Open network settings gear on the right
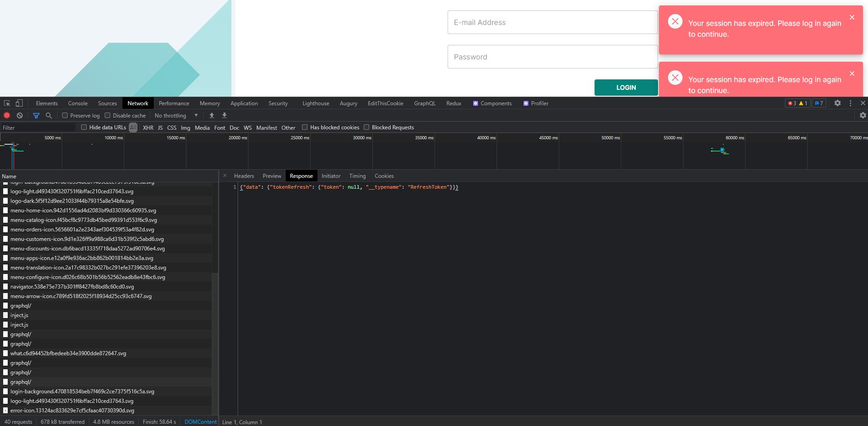The height and width of the screenshot is (426, 868). pos(863,115)
